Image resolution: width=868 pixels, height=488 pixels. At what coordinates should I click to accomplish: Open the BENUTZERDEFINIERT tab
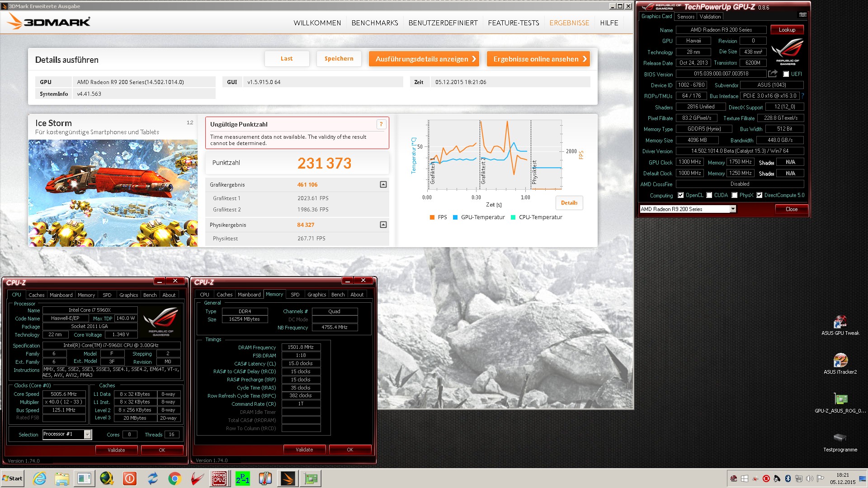443,23
